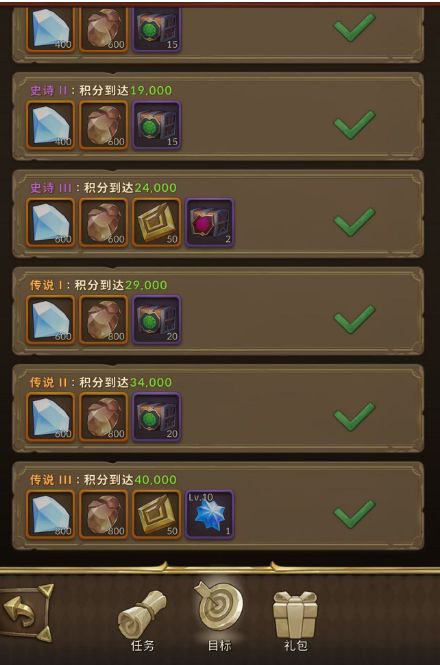This screenshot has width=440, height=665.
Task: Click the green checkmark for 传说 I
Action: [355, 319]
